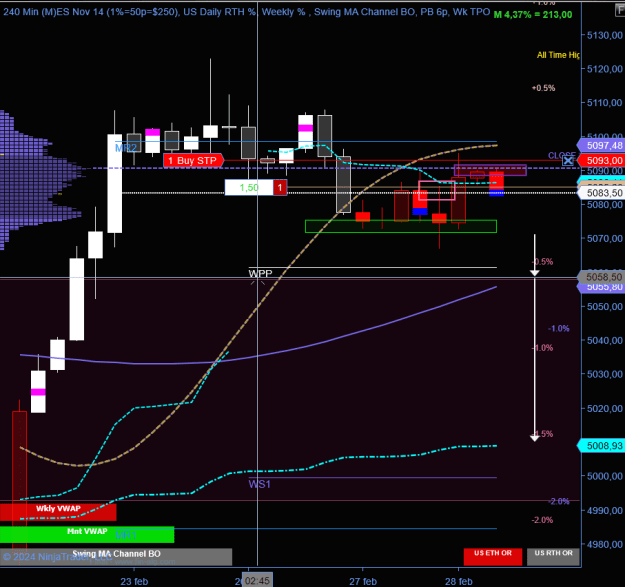The width and height of the screenshot is (625, 587).
Task: Click the CLOSE level label
Action: [562, 155]
